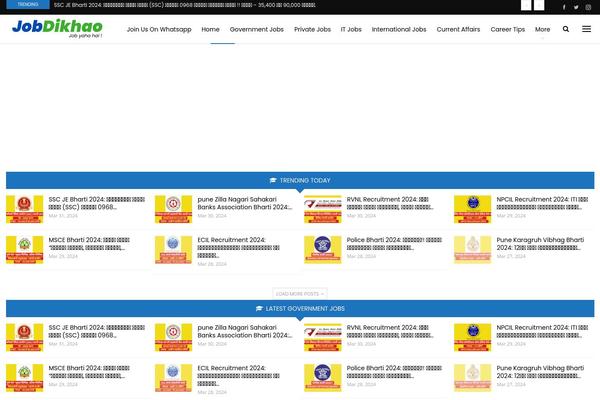
Task: Expand the More dropdown menu
Action: [x=542, y=29]
